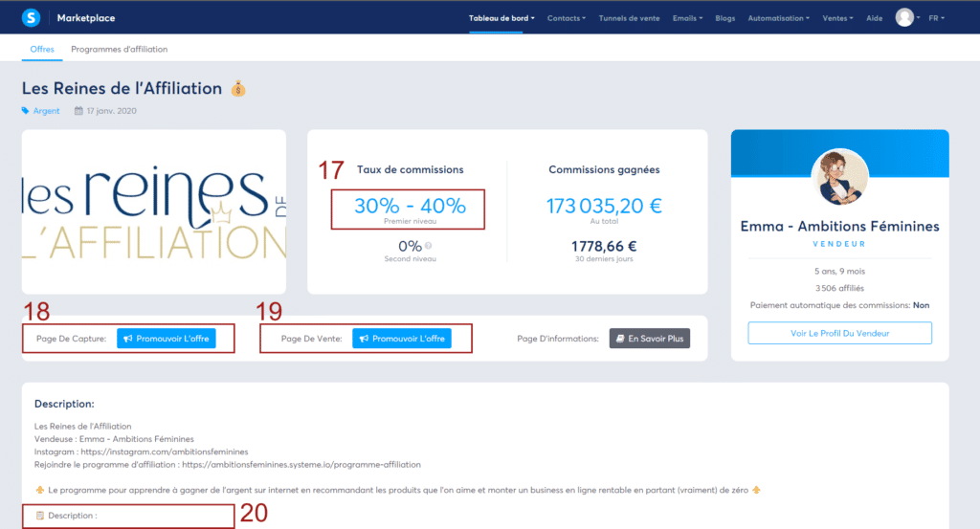Image resolution: width=980 pixels, height=529 pixels.
Task: Go to Tunnels de vente
Action: [629, 18]
